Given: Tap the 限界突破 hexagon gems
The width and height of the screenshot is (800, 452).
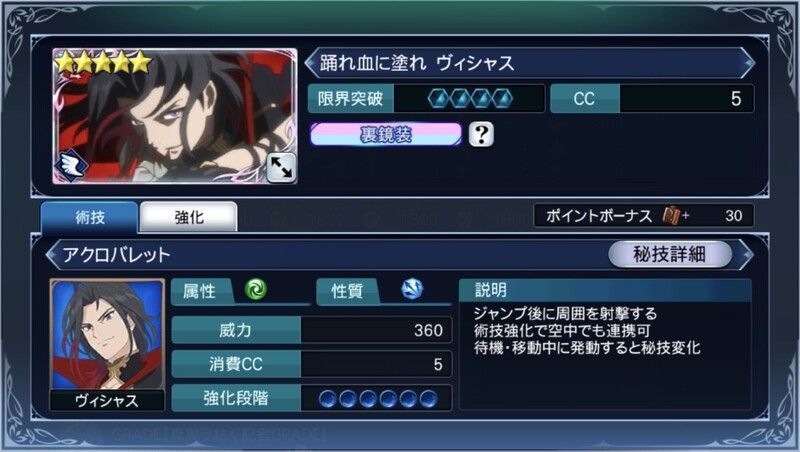Looking at the screenshot, I should [470, 98].
